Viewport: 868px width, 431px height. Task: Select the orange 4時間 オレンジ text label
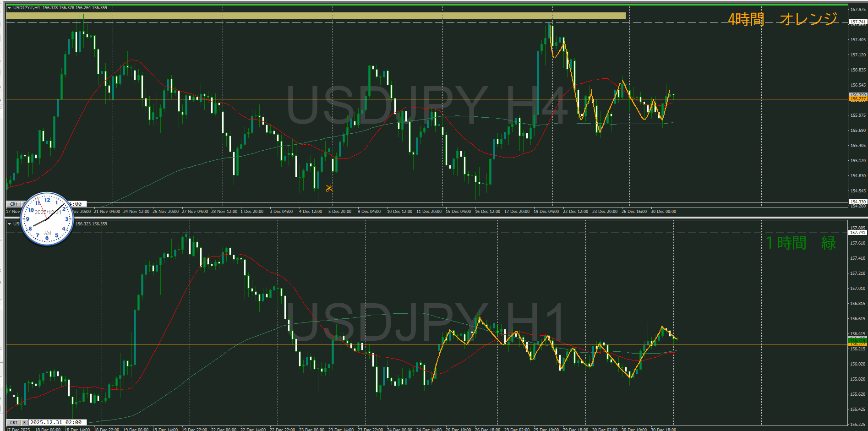pyautogui.click(x=782, y=19)
